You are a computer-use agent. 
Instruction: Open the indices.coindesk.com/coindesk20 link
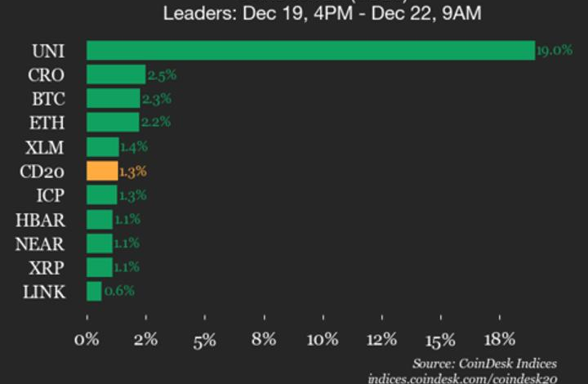click(465, 377)
